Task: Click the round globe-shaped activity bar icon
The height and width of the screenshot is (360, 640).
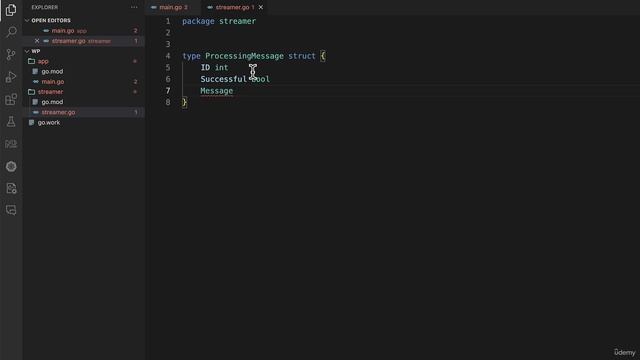Action: pos(11,166)
